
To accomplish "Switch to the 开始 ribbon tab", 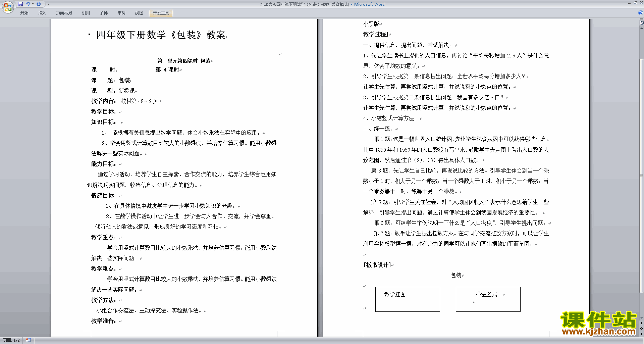I will [24, 13].
